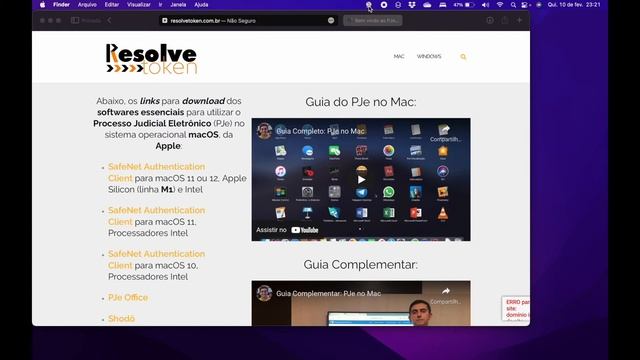The width and height of the screenshot is (640, 360).
Task: Open the Janela menu
Action: [x=178, y=5]
